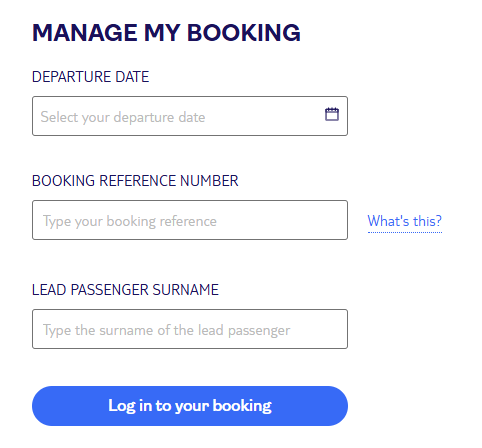Submit with Log in to your booking

pos(190,406)
